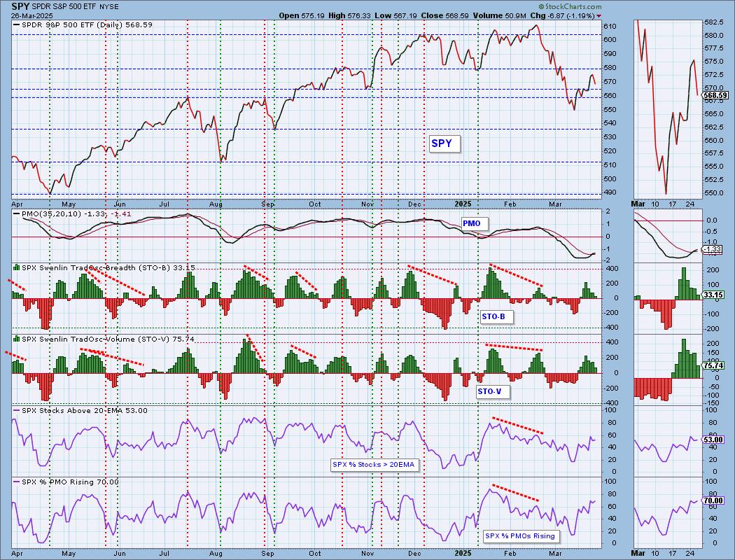
Task: Click the boxed 'SPX % PMOs Rising' annotation
Action: (x=520, y=536)
